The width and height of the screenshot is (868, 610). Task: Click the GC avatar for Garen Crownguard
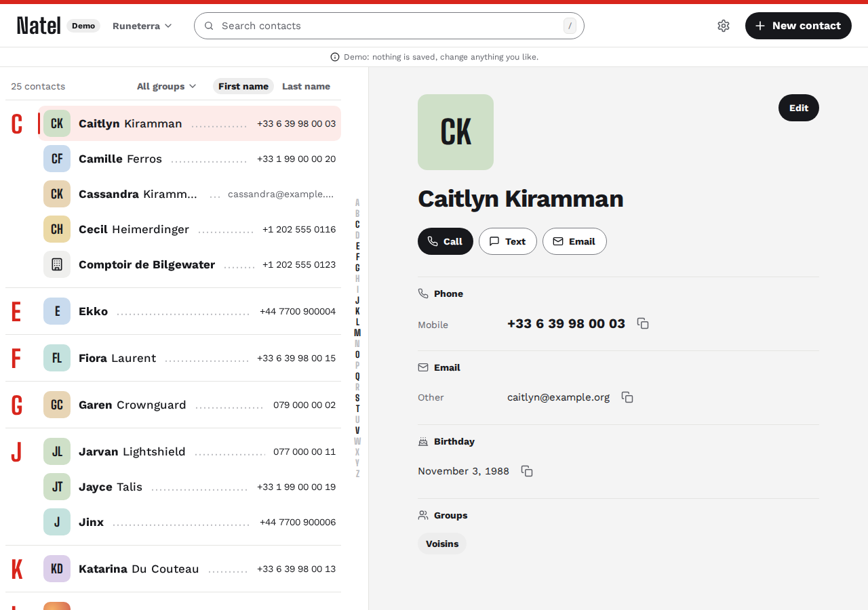click(x=57, y=405)
